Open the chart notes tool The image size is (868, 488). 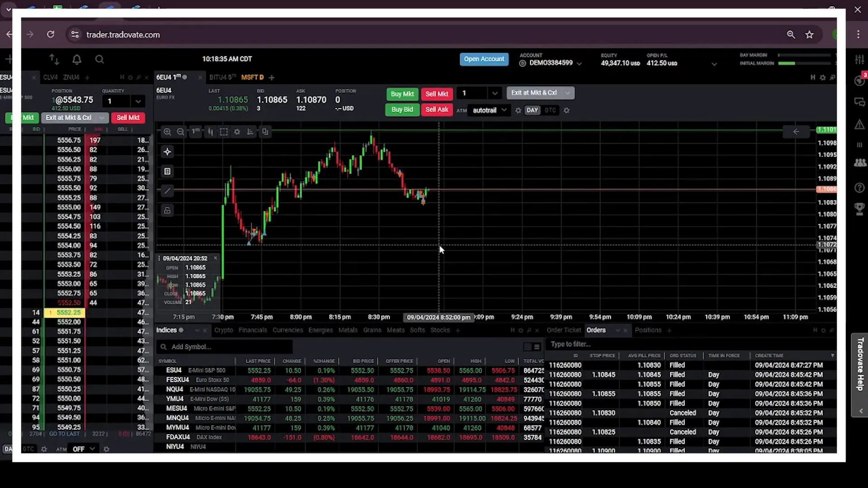coord(167,171)
